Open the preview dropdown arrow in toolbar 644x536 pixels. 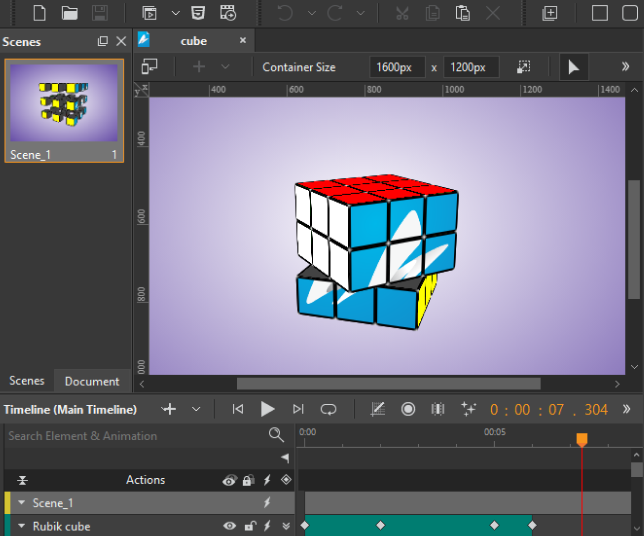point(175,13)
